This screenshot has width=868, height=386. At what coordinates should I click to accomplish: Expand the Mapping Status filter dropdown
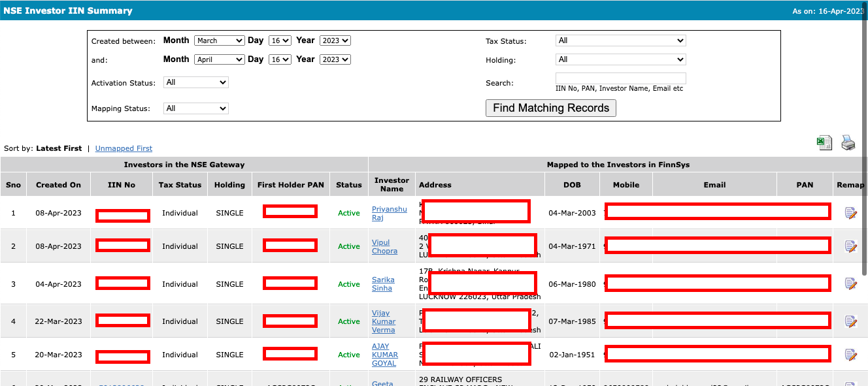click(x=196, y=108)
